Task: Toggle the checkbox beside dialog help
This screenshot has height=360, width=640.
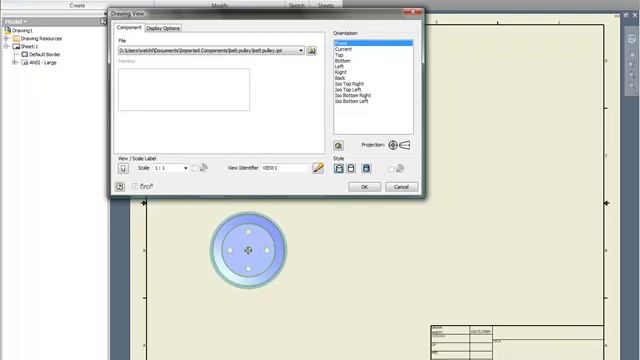Action: click(135, 187)
